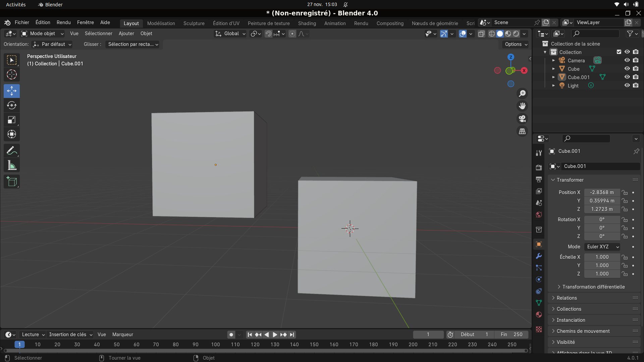Toggle proportional editing button
This screenshot has width=644, height=362.
tap(292, 34)
